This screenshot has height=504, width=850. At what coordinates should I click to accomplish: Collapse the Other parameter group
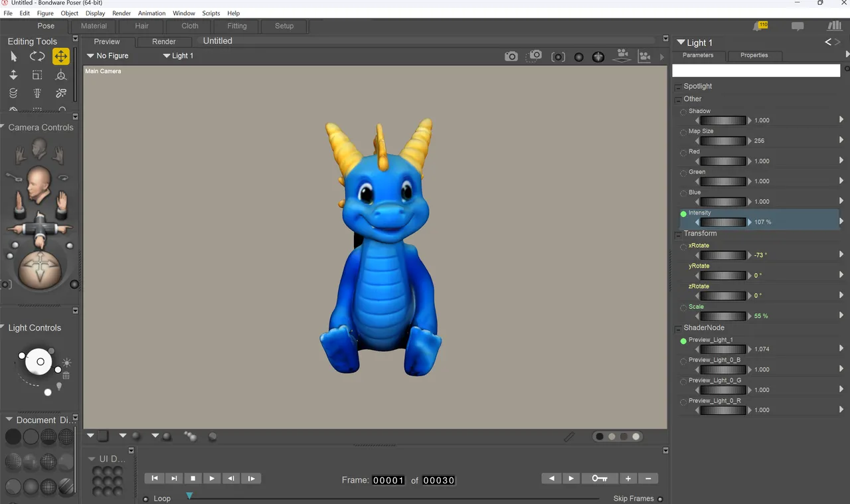coord(678,100)
